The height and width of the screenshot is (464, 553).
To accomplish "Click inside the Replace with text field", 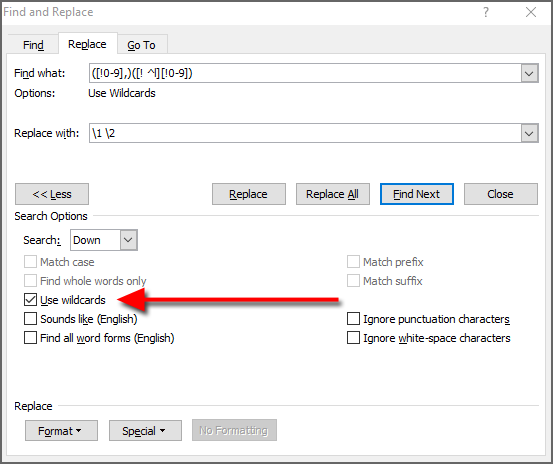I will (x=305, y=133).
